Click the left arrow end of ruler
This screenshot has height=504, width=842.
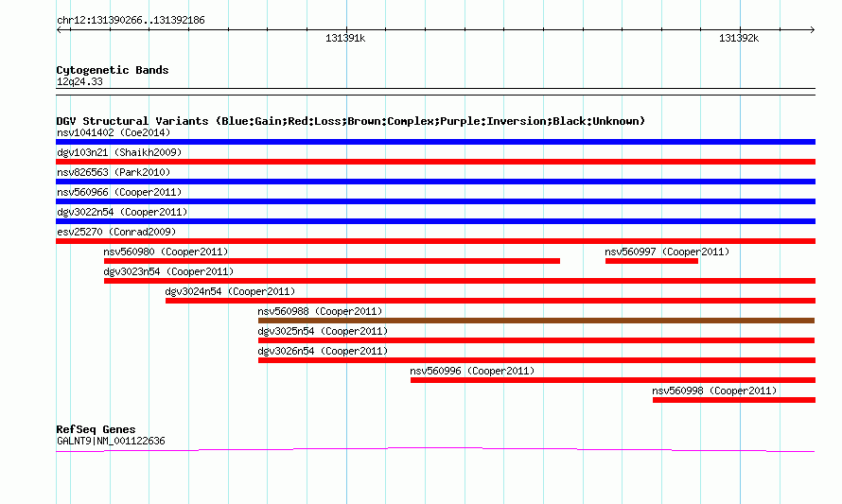pyautogui.click(x=60, y=29)
